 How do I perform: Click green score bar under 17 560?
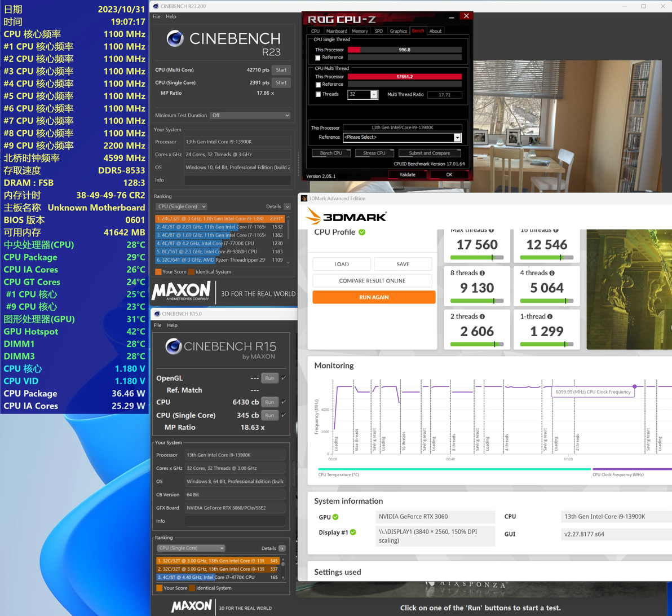(477, 258)
